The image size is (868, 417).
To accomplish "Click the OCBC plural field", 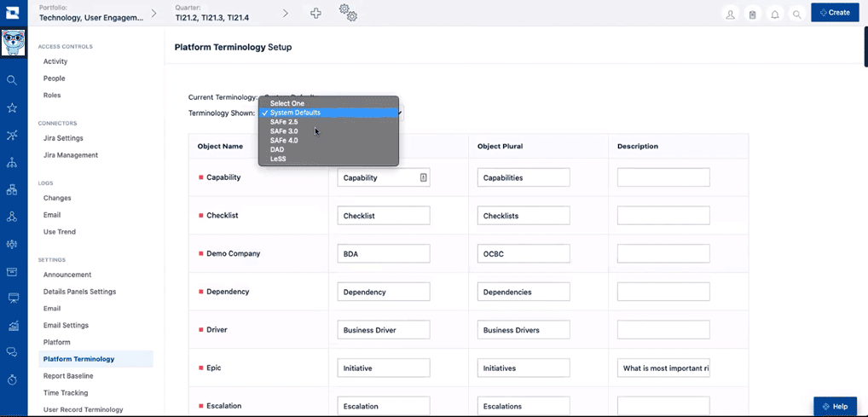I will point(524,253).
